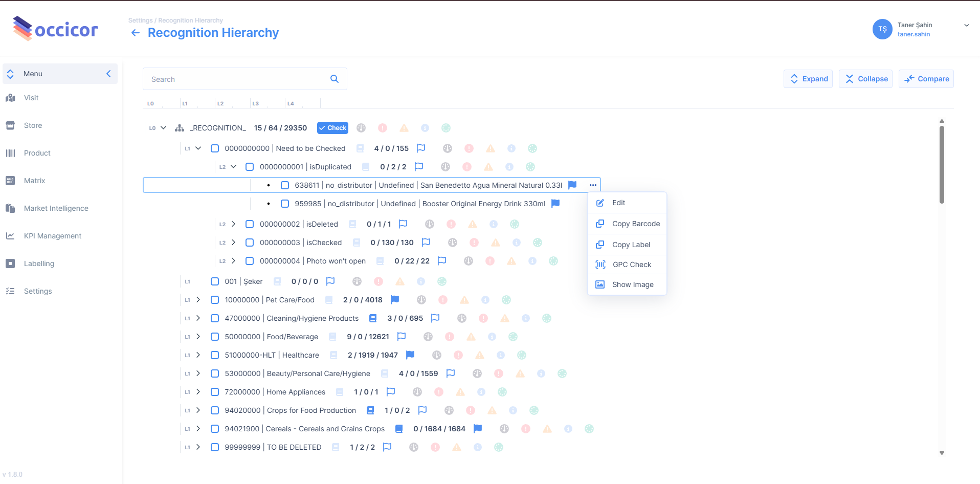
Task: Click the flag icon on Booster Original Energy Drink row
Action: (555, 204)
